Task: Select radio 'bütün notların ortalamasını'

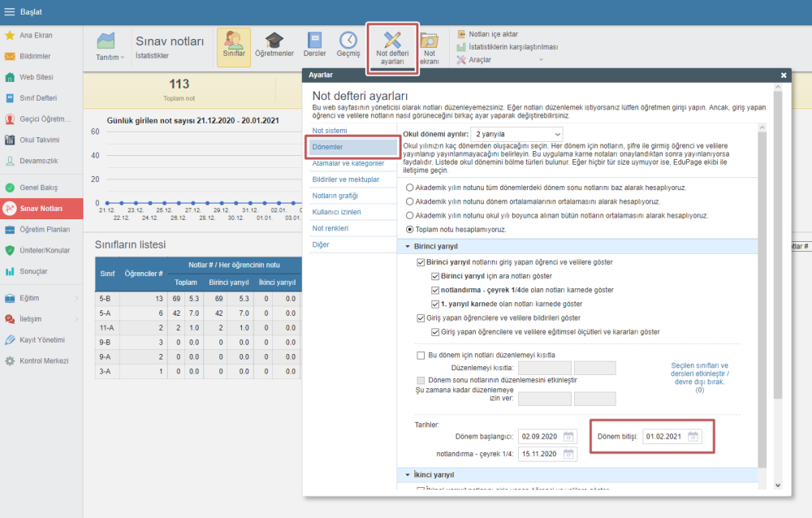Action: tap(409, 215)
